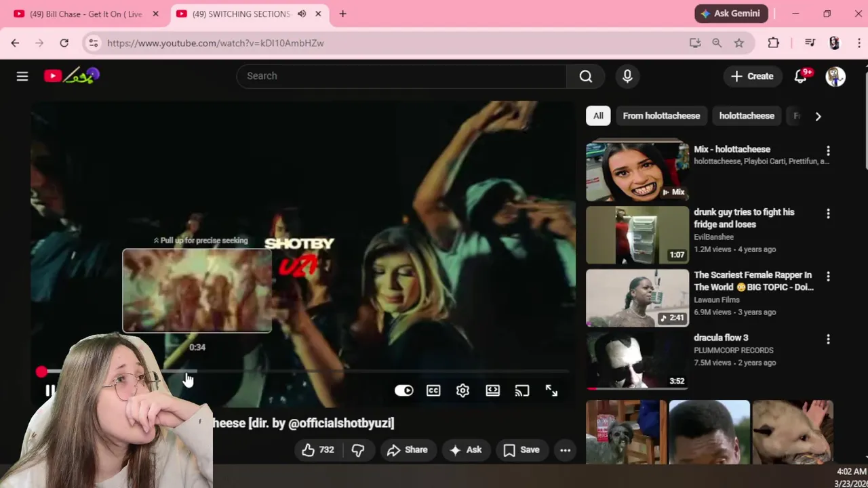The height and width of the screenshot is (488, 868).
Task: Open the EvilBanshee channel name
Action: (713, 237)
